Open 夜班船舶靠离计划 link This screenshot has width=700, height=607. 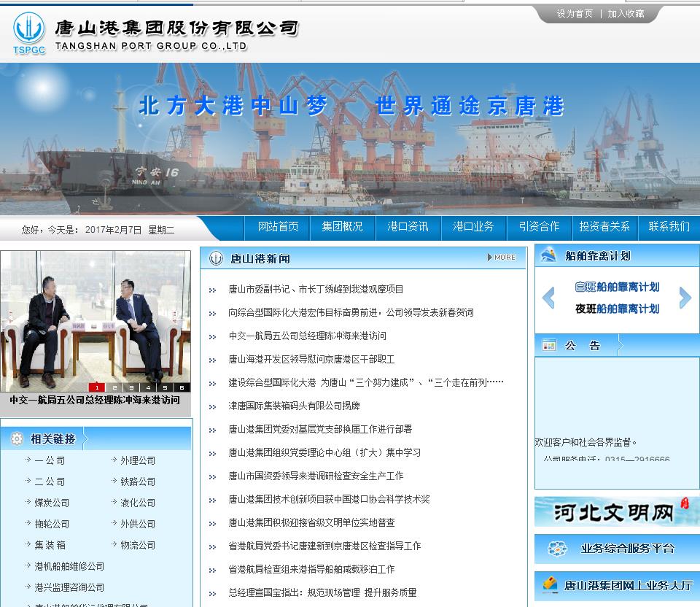[x=617, y=309]
